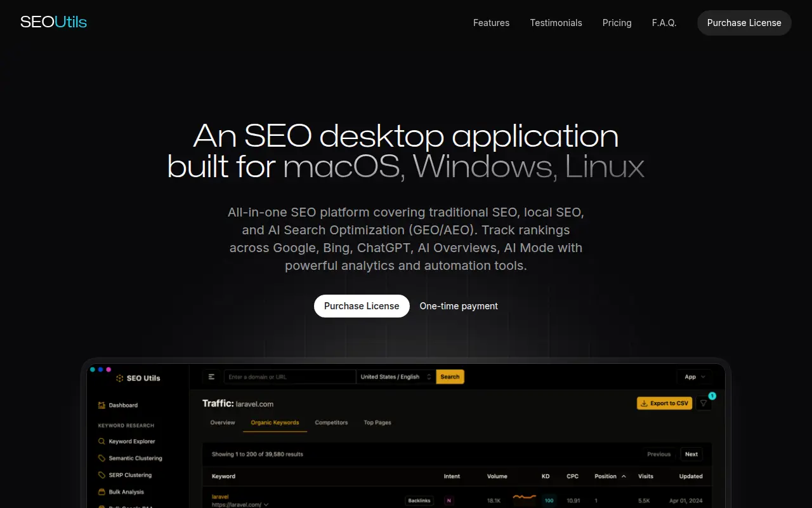Click the 5.5K visits value
Screen dimensions: 812x508
tap(645, 500)
